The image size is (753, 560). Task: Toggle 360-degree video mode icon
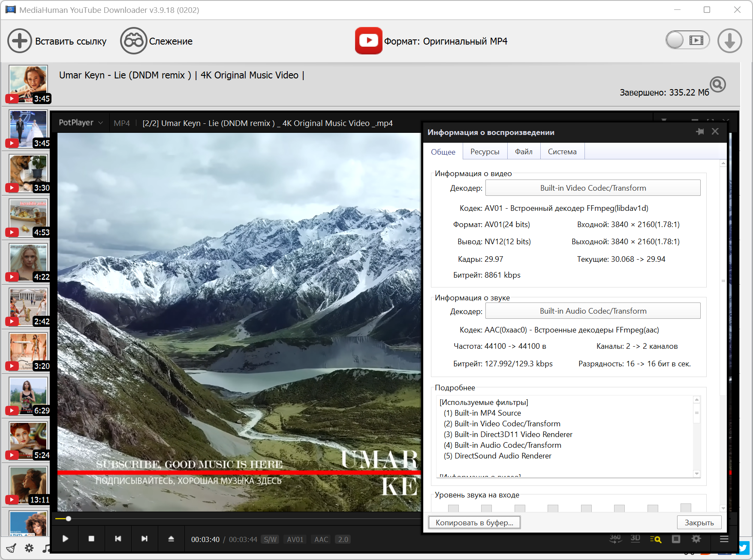[615, 539]
